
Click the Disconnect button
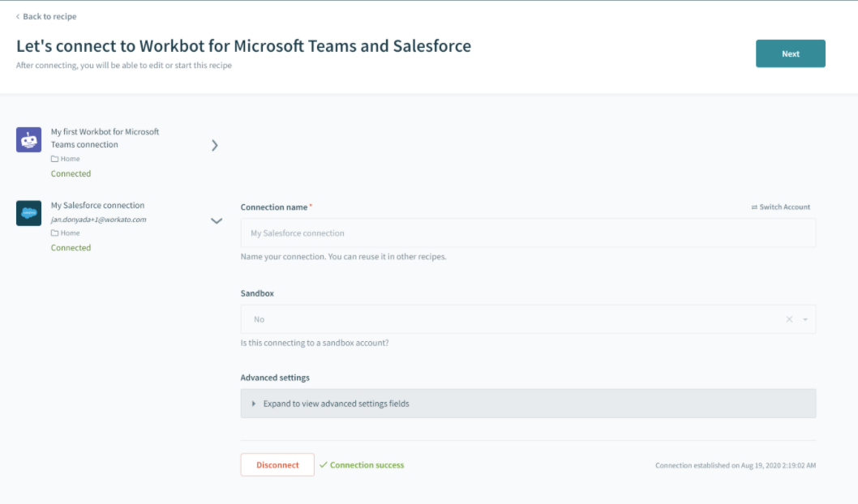[x=277, y=465]
